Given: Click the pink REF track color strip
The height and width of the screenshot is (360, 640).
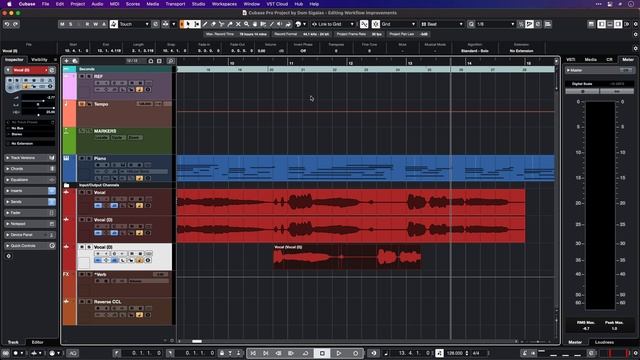Looking at the screenshot, I should click(69, 86).
